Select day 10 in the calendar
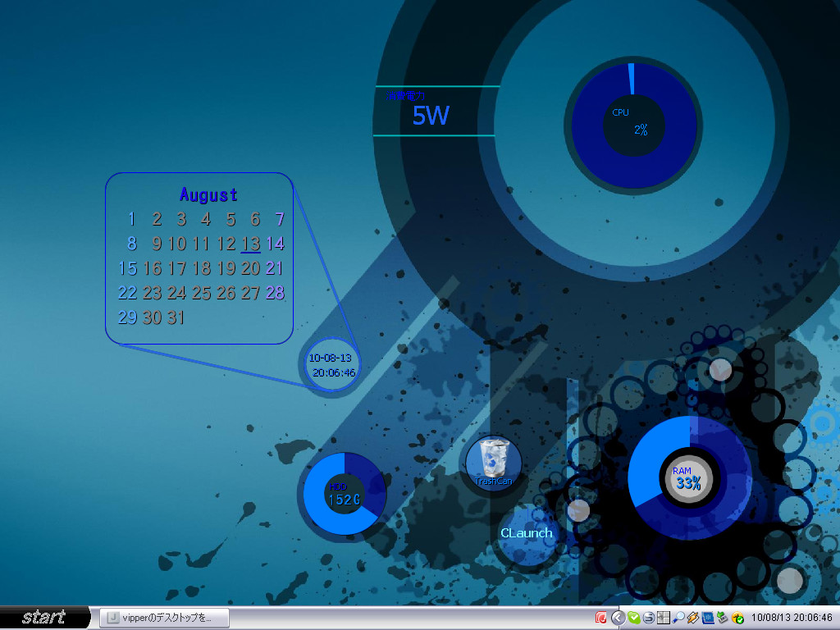840x630 pixels. [177, 244]
